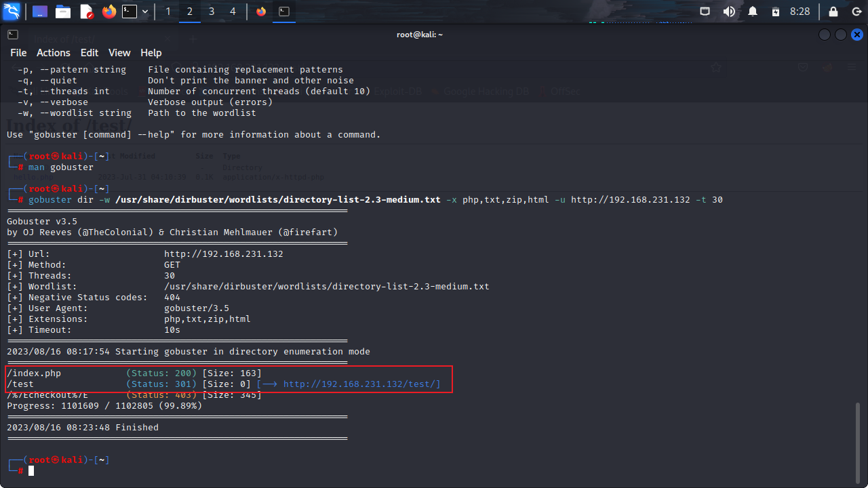Screen dimensions: 868x488
Task: Bring Firefox window forward from taskbar
Action: (x=262, y=12)
